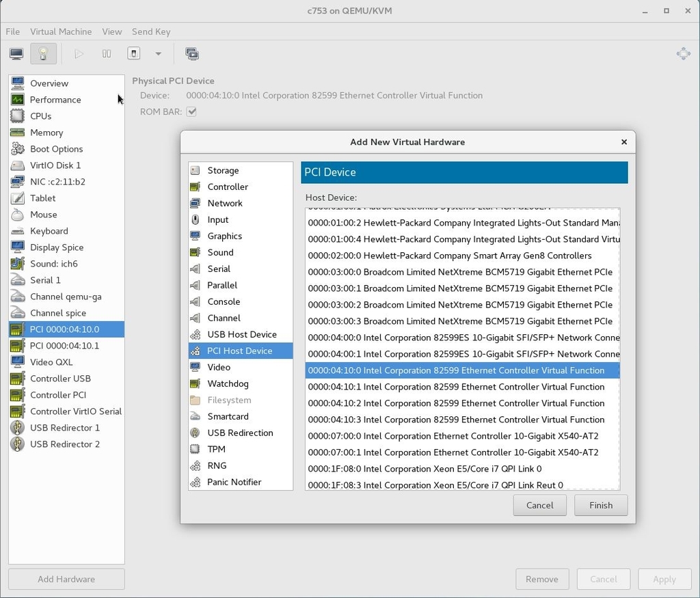
Task: Click the Sound: ich6 icon
Action: 17,264
